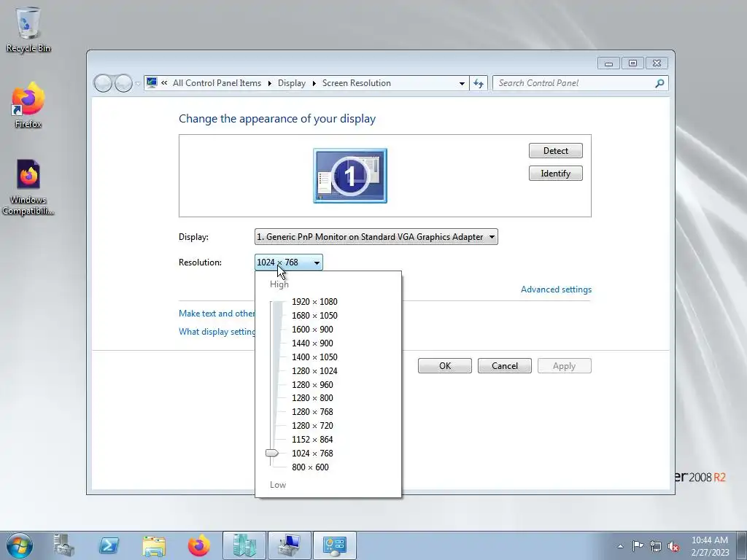This screenshot has width=747, height=560.
Task: Open Advanced settings link
Action: 556,289
